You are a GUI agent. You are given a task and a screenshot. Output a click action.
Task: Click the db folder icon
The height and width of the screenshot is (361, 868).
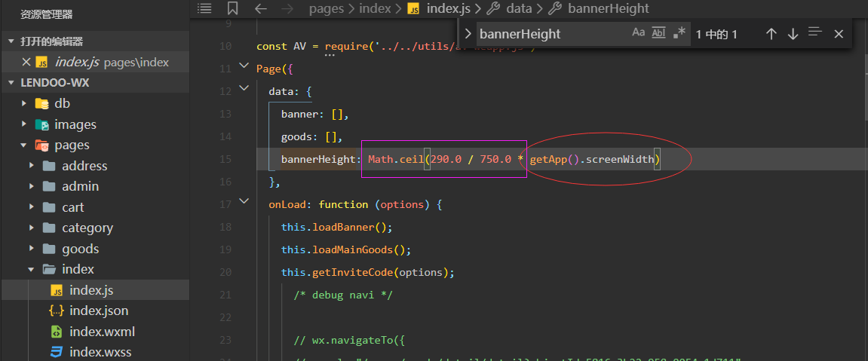41,103
